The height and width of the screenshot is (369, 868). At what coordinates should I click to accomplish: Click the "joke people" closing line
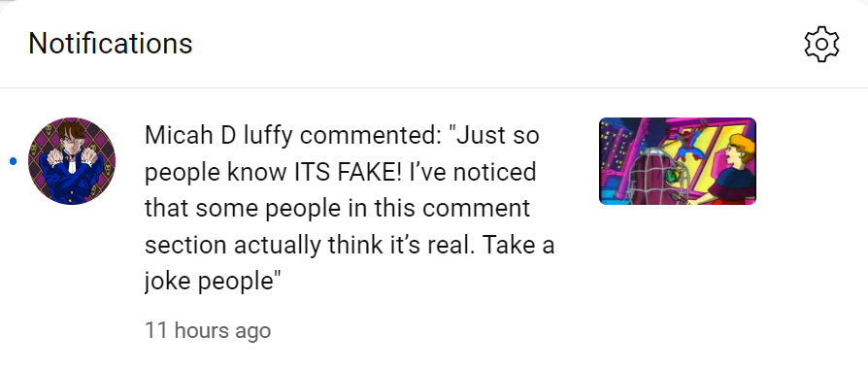pyautogui.click(x=211, y=282)
